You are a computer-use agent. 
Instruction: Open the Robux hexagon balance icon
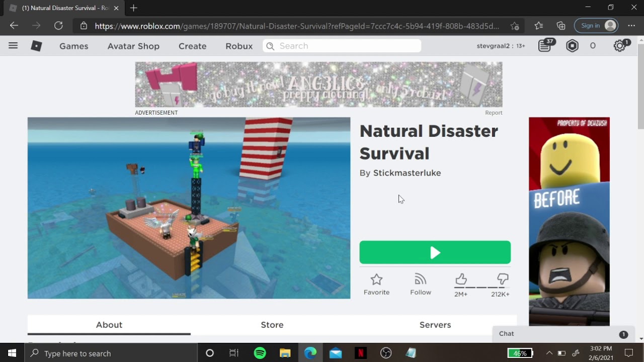pyautogui.click(x=573, y=46)
